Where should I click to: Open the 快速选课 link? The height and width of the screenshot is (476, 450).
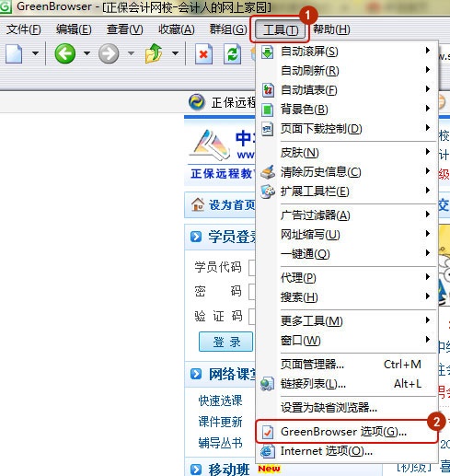pos(220,401)
